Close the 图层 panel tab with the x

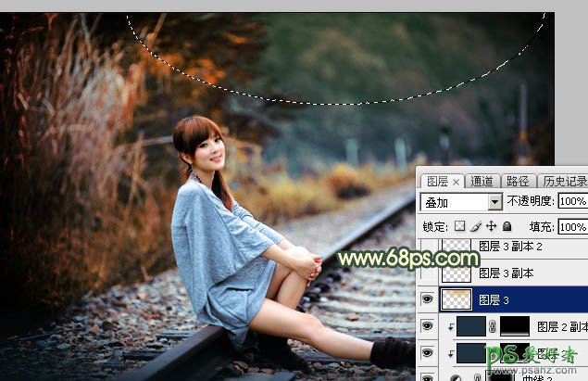(x=456, y=182)
